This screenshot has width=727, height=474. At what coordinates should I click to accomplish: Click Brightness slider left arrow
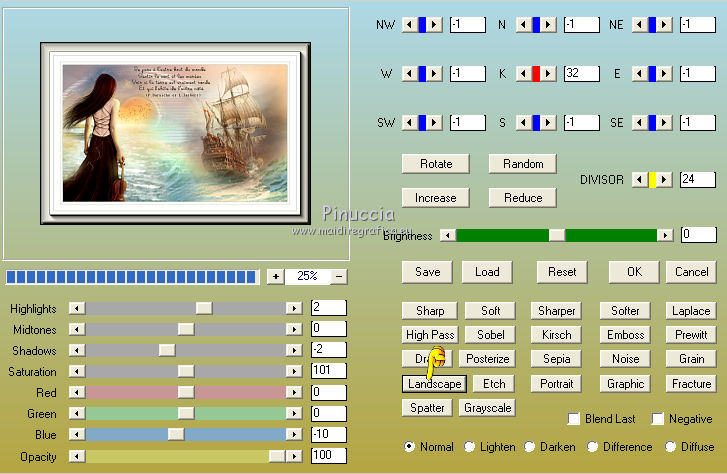pos(448,235)
